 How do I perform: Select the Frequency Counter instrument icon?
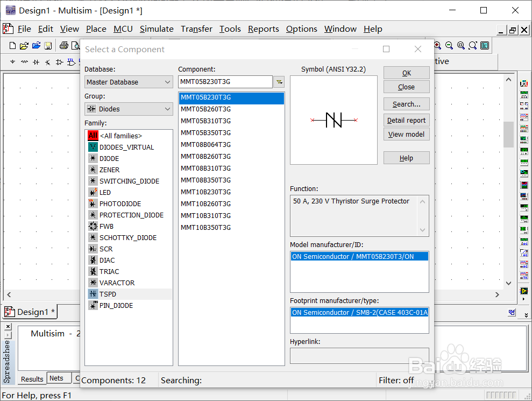pyautogui.click(x=524, y=151)
